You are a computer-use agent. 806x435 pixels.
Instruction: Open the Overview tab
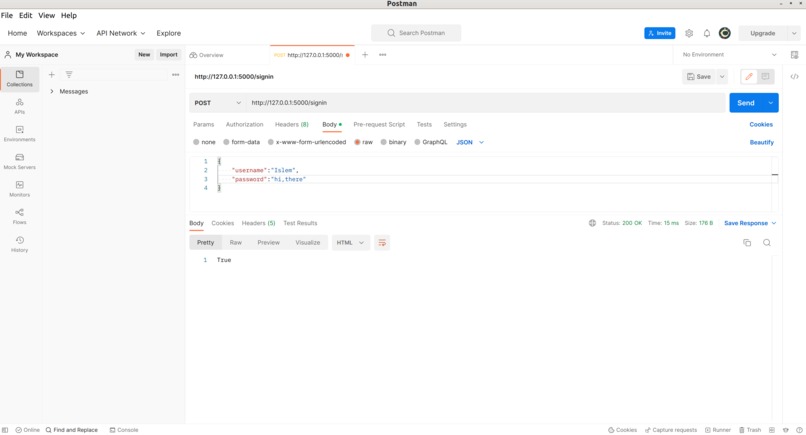click(207, 55)
